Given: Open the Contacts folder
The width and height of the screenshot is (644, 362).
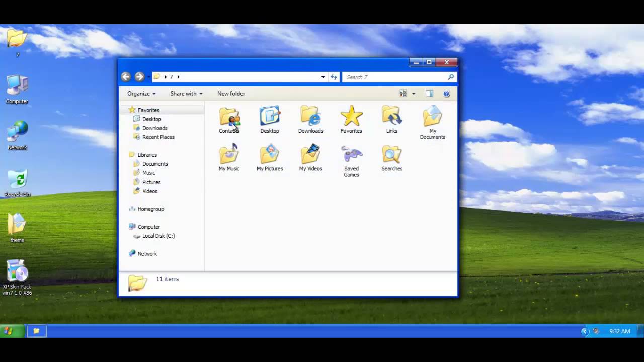Looking at the screenshot, I should [229, 120].
